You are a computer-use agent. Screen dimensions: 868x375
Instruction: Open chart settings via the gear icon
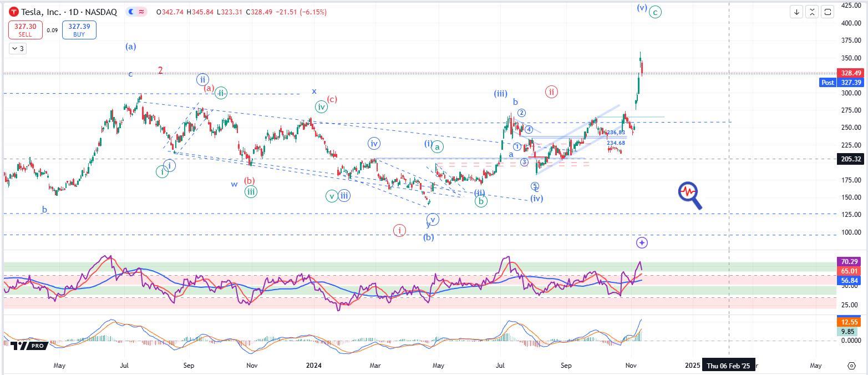[x=851, y=366]
